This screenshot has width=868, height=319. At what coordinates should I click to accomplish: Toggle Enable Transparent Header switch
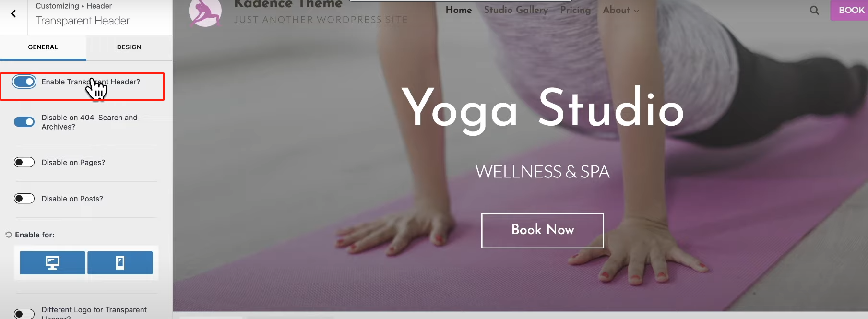(24, 82)
